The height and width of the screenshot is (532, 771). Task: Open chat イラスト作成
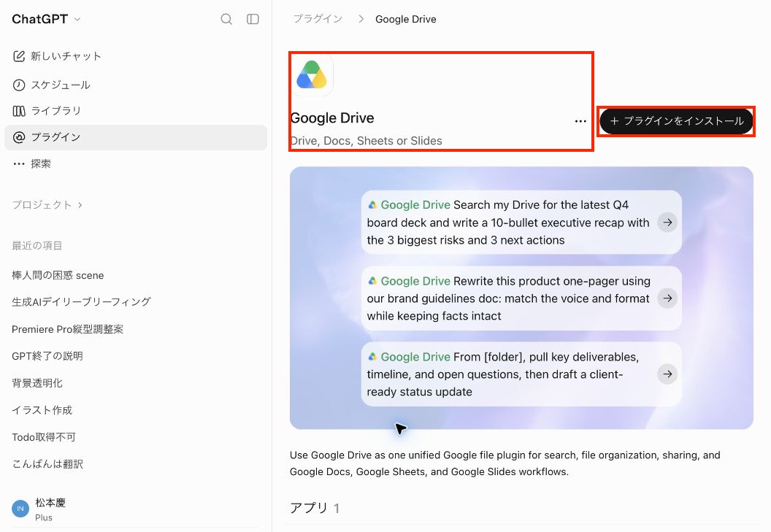(42, 410)
